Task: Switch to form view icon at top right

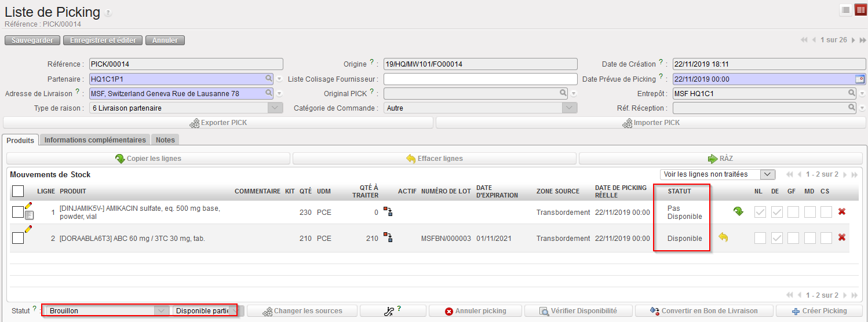Action: coord(860,10)
